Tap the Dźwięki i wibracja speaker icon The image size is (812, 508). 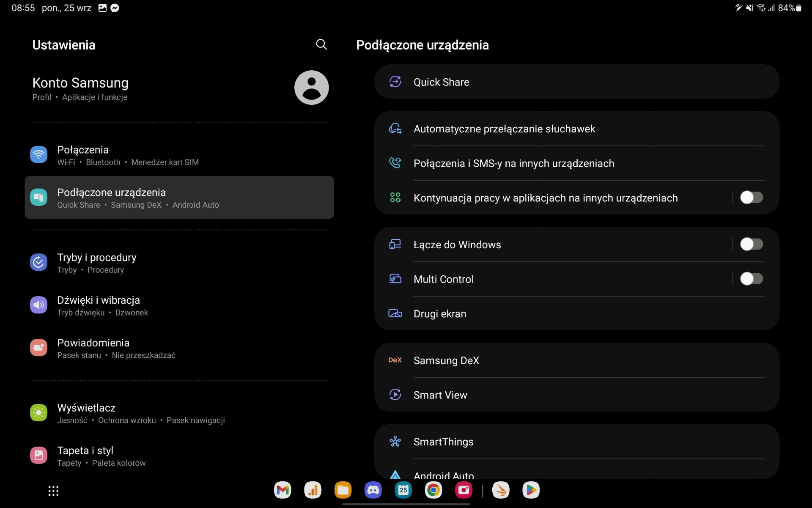(38, 305)
